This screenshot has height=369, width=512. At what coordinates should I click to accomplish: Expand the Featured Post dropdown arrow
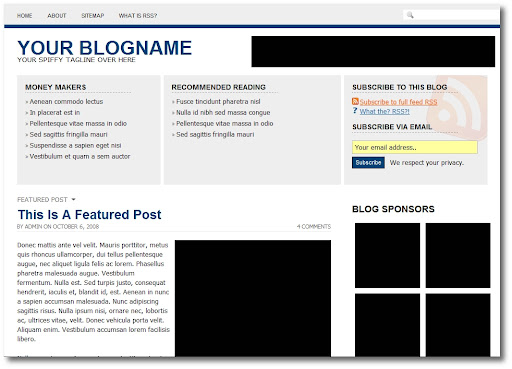(73, 199)
